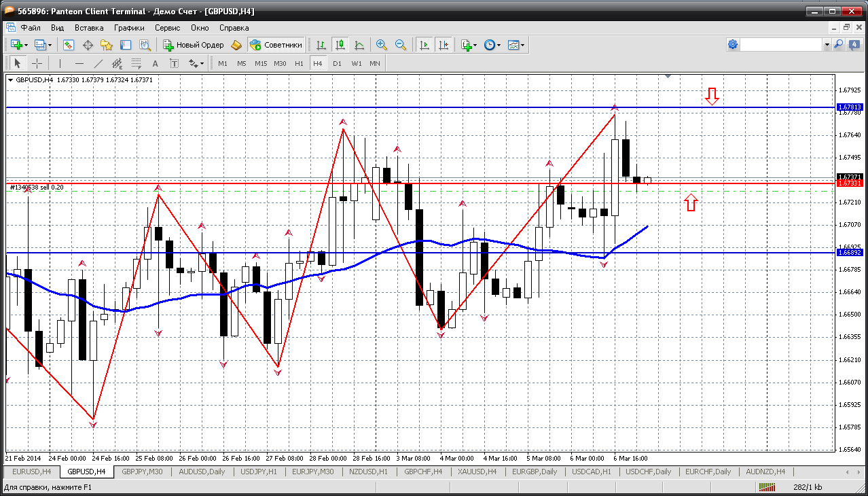Toggle the Navigator folder-star icon
868x496 pixels.
[x=107, y=45]
